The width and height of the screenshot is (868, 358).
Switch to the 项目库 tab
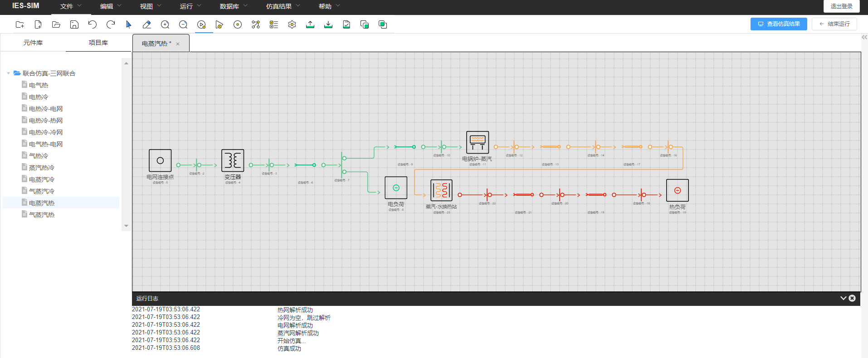pyautogui.click(x=98, y=43)
